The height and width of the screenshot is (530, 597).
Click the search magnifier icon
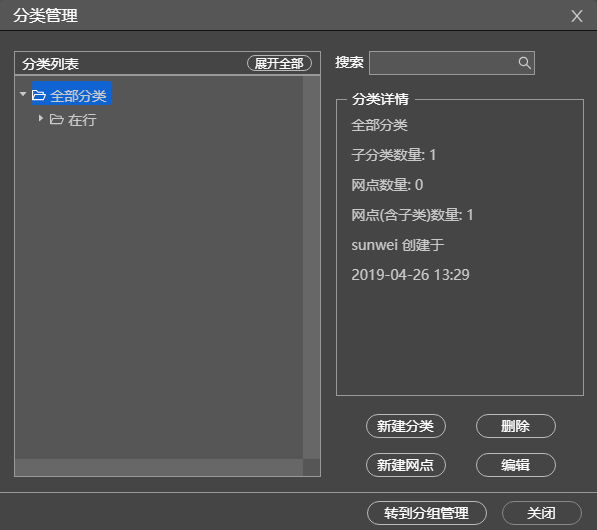(x=525, y=63)
